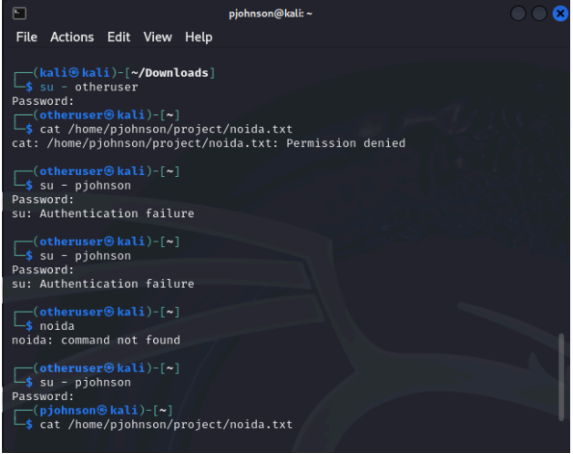Open the View menu
This screenshot has width=573, height=454.
pos(158,37)
